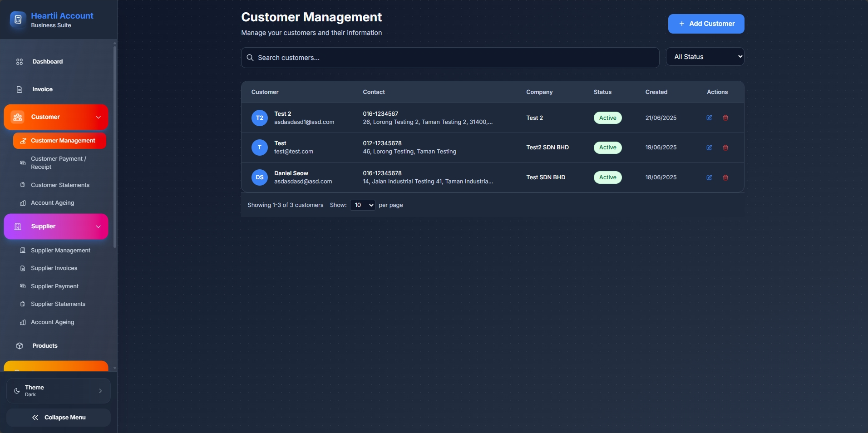Screen dimensions: 868x433
Task: Click the Products box icon
Action: [x=20, y=345]
